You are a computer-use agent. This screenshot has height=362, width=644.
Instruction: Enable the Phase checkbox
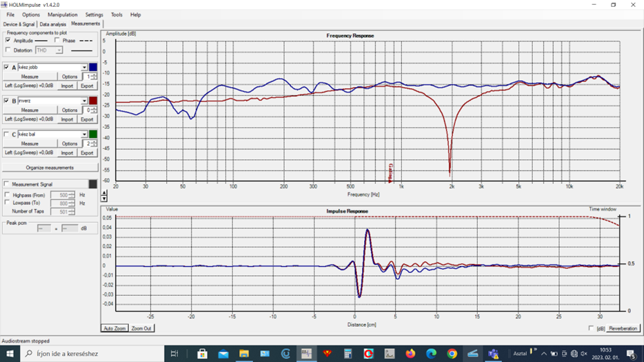[x=57, y=40]
